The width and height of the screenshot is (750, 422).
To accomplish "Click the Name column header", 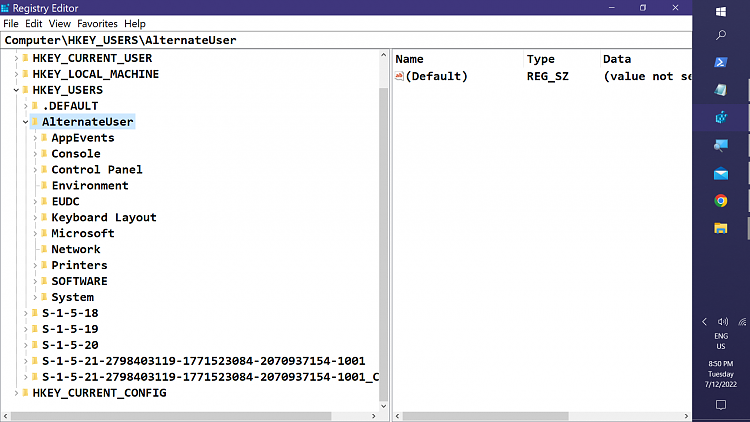I will [458, 59].
